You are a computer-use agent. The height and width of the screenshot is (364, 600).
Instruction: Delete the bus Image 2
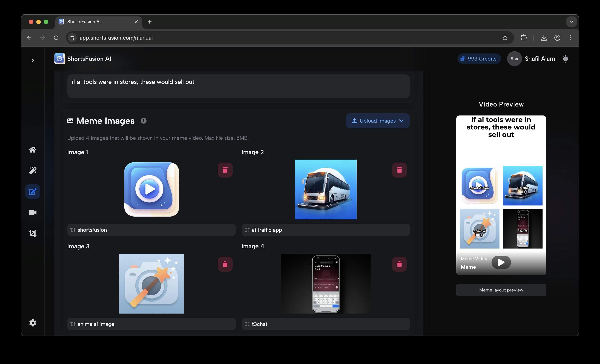(x=399, y=170)
